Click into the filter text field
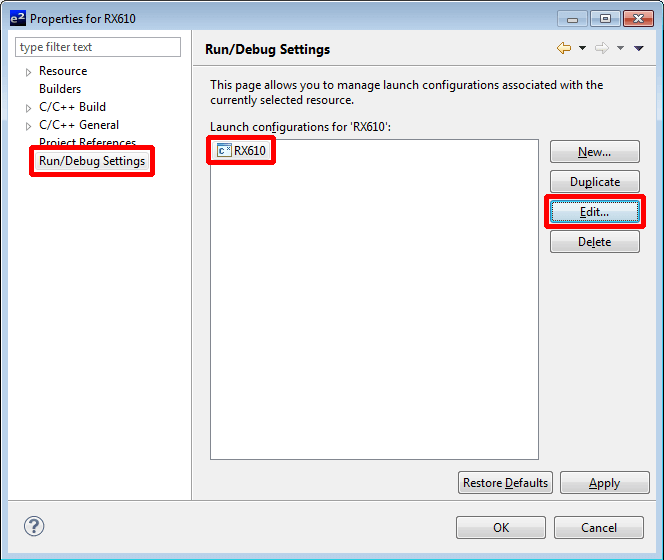Viewport: 664px width, 560px height. (x=98, y=47)
